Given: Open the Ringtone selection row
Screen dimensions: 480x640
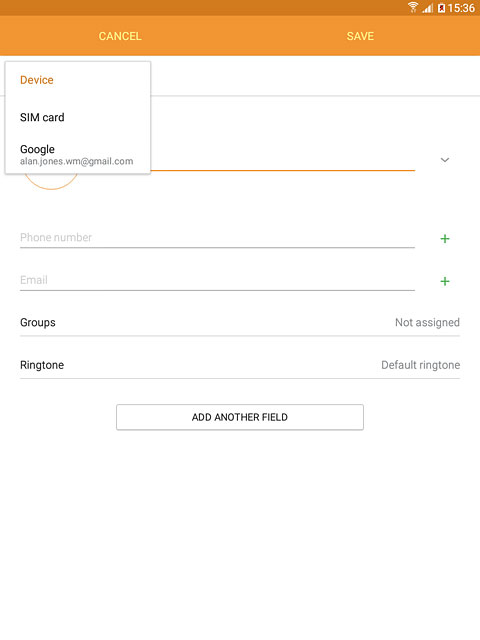Looking at the screenshot, I should coord(240,365).
